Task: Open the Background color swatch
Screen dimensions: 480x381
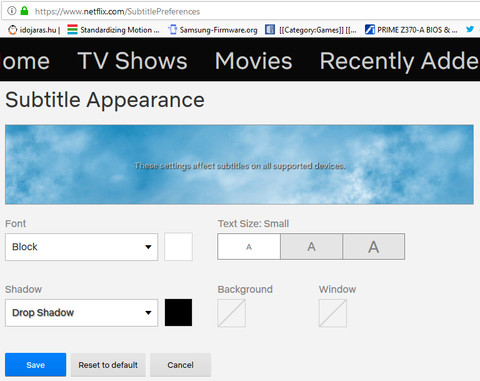Action: (232, 313)
